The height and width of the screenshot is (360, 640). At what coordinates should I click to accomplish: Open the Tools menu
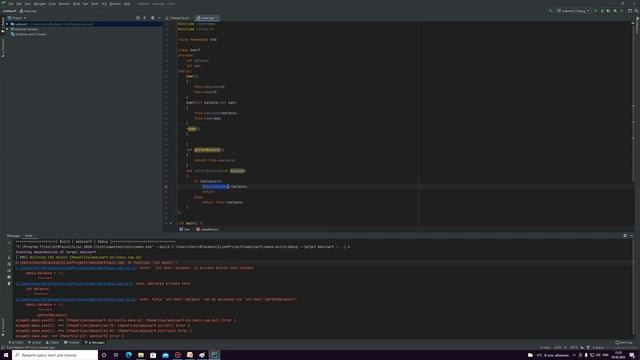(95, 4)
